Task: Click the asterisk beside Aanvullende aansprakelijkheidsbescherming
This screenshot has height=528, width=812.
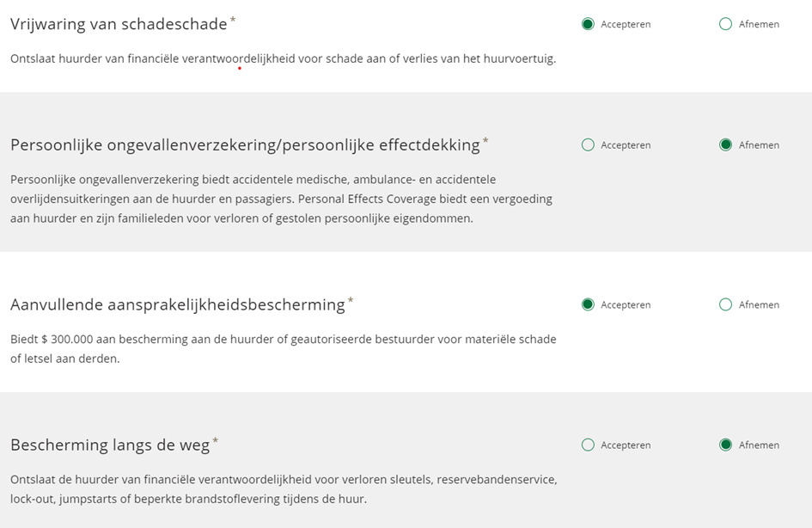Action: click(351, 300)
